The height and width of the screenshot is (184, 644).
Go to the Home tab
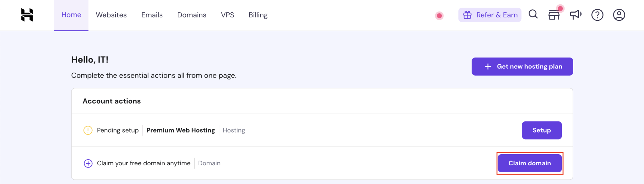tap(71, 15)
